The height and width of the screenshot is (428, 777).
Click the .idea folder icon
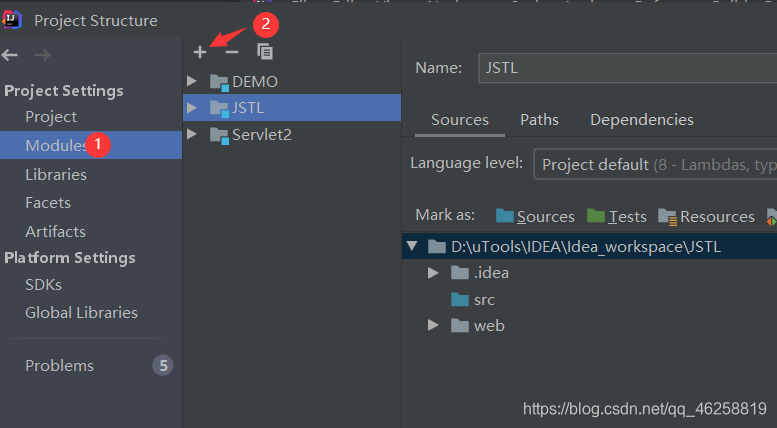(x=460, y=272)
